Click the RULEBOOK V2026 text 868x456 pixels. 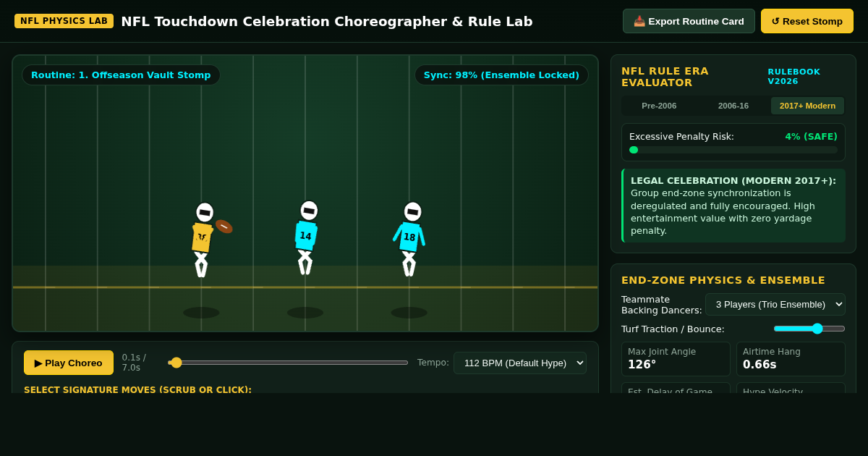pyautogui.click(x=794, y=77)
